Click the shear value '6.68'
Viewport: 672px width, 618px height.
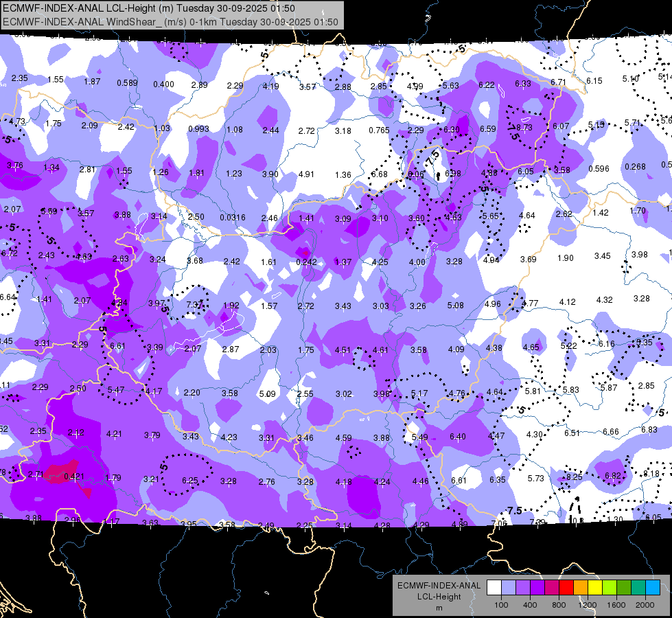click(x=380, y=174)
